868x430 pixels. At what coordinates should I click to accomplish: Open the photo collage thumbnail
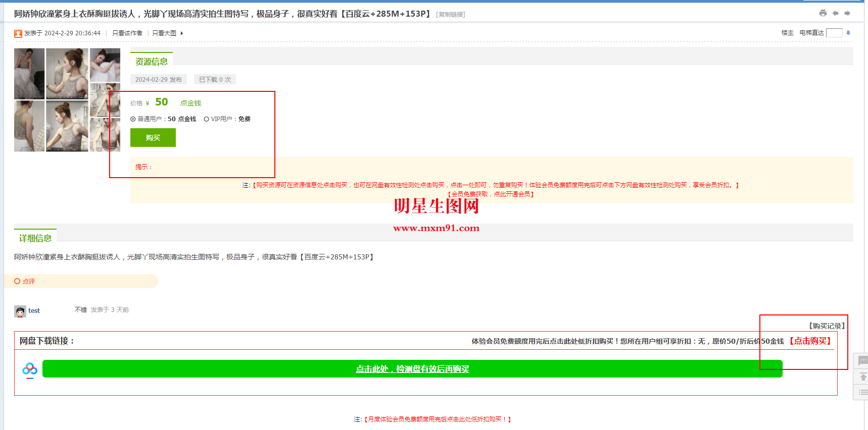(x=67, y=100)
